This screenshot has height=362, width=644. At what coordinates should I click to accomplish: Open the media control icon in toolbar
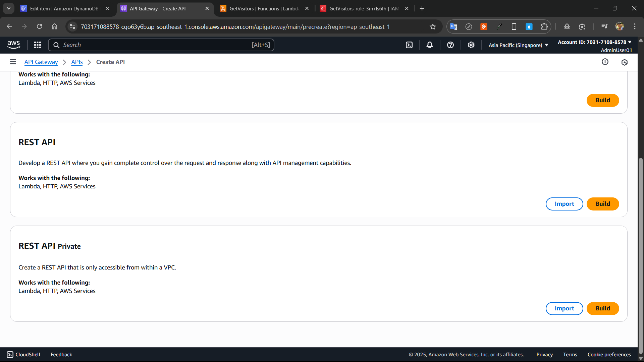point(604,26)
